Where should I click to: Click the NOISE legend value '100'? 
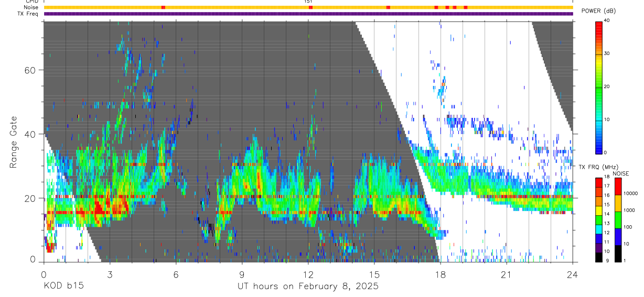[628, 227]
